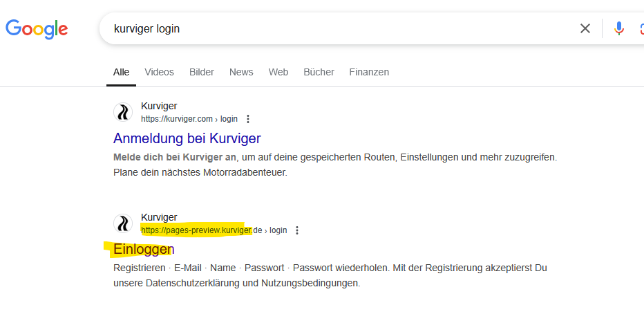Open the Einloggen result link
This screenshot has width=644, height=323.
[x=144, y=249]
